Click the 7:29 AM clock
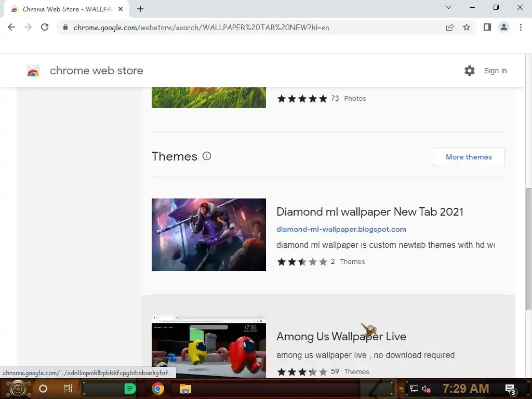Image resolution: width=532 pixels, height=399 pixels. point(466,389)
